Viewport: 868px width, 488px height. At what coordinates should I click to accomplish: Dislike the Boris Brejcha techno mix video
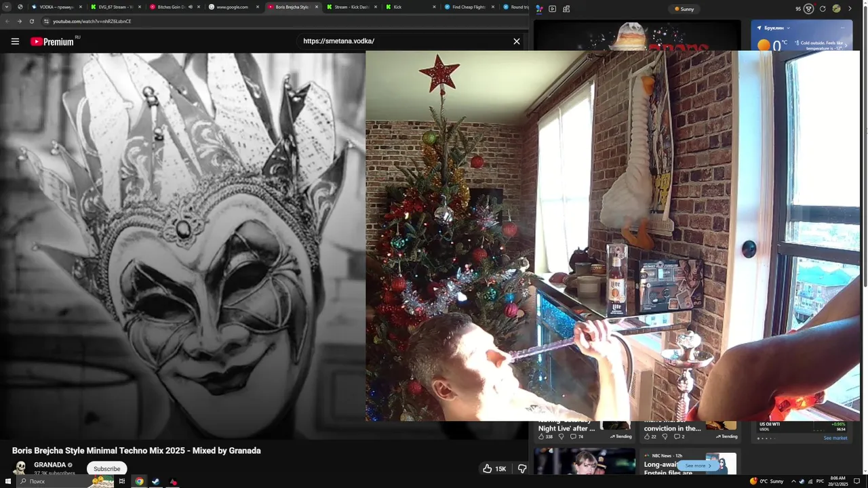pyautogui.click(x=521, y=468)
